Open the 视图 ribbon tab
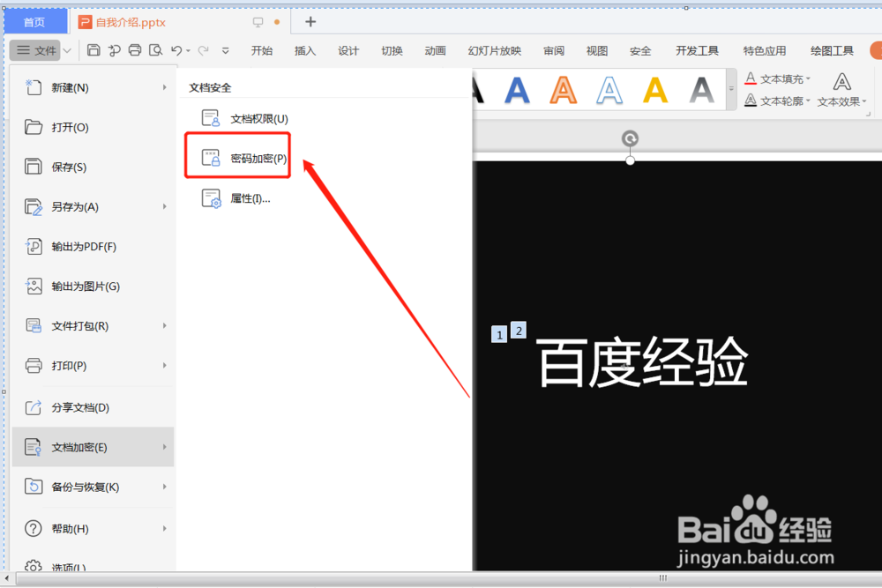This screenshot has height=588, width=882. [597, 50]
